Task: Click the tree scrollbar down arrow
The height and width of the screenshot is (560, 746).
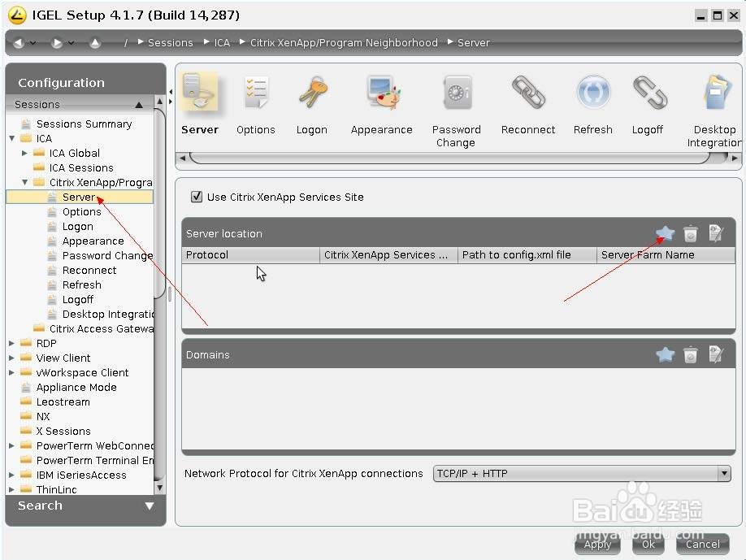Action: 160,488
